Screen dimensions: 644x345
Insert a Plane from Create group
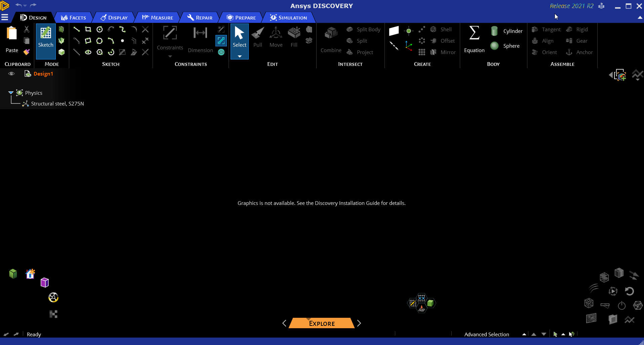(394, 31)
